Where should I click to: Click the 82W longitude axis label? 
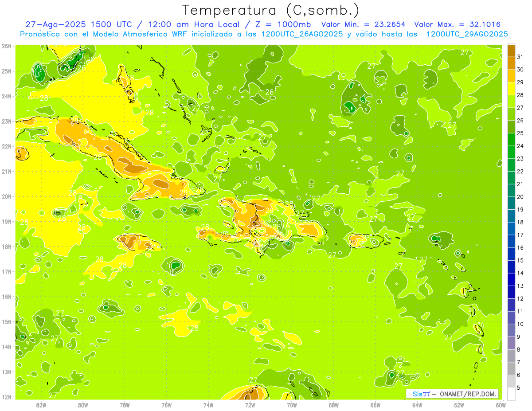(x=41, y=405)
